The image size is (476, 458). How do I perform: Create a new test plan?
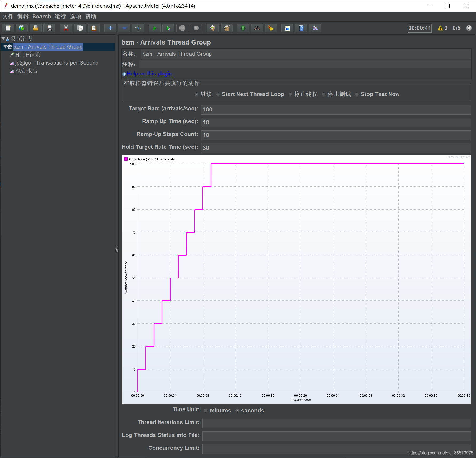(8, 28)
